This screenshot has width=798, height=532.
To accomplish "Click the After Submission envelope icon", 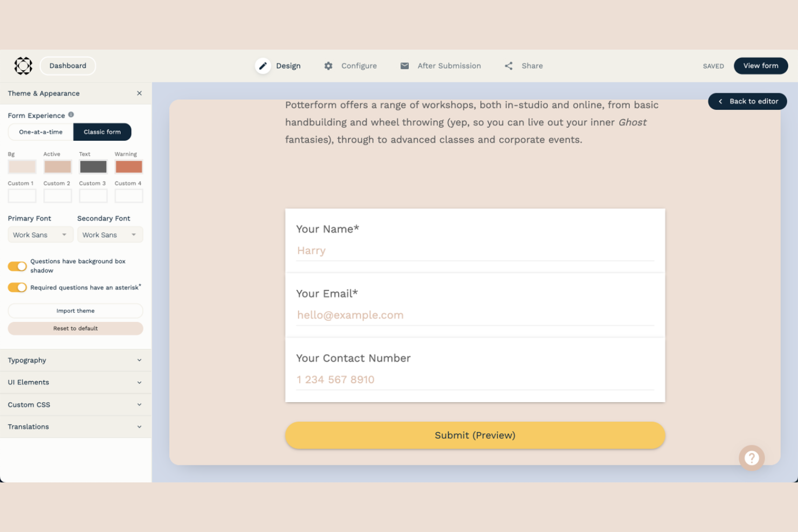I will coord(404,66).
